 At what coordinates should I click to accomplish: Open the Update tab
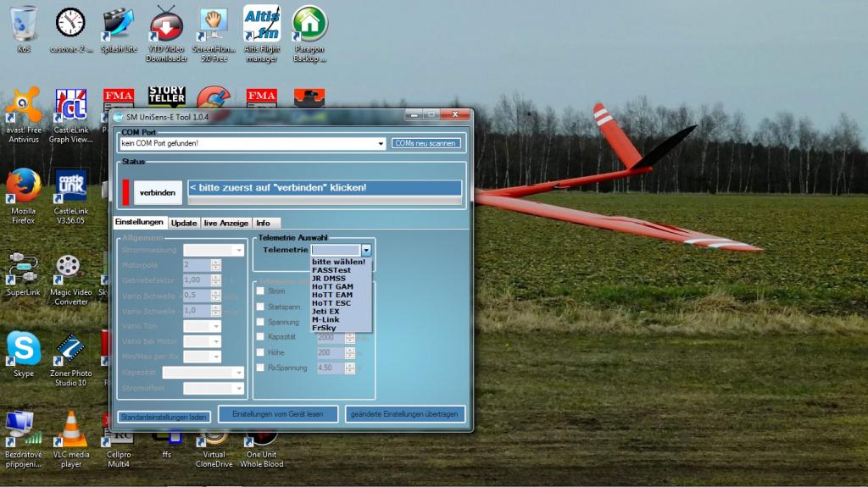coord(183,223)
